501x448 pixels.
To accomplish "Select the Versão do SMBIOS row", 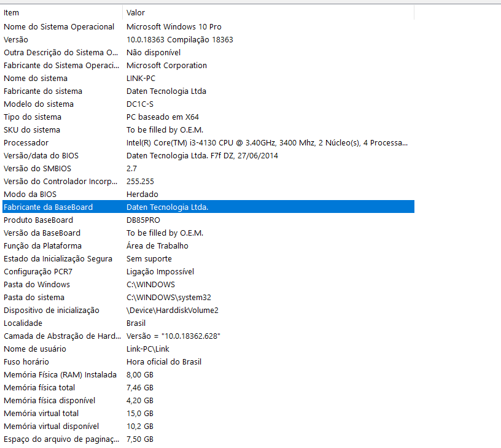I will pyautogui.click(x=208, y=169).
